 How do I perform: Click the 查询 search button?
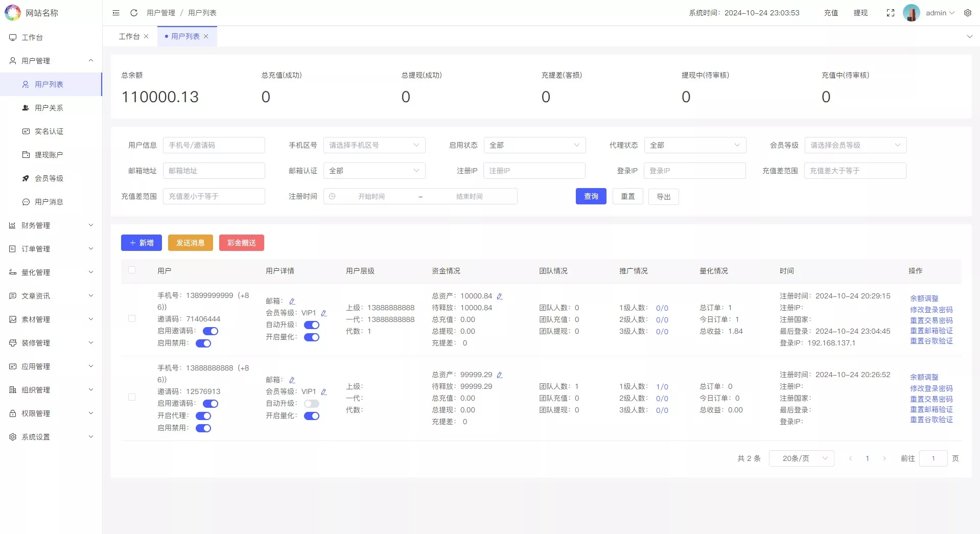pos(591,196)
